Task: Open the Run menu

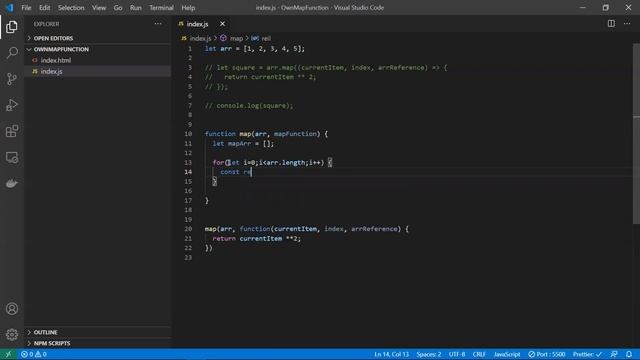Action: coord(136,8)
